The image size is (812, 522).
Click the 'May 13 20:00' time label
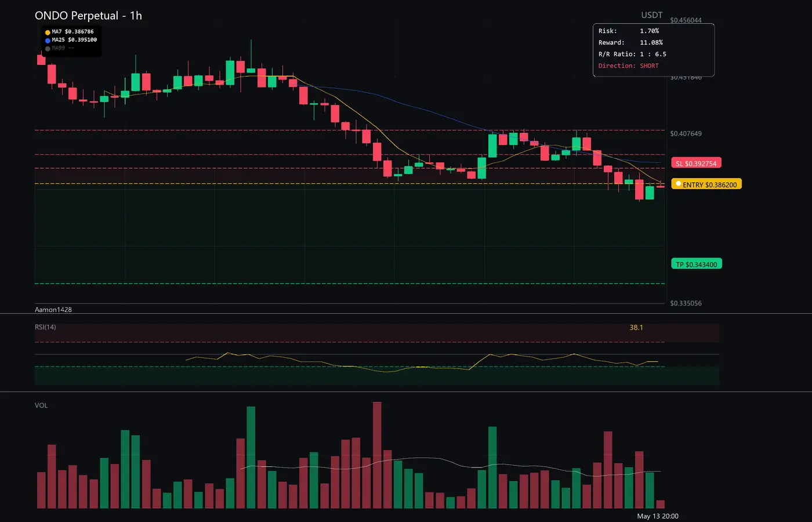click(x=658, y=516)
